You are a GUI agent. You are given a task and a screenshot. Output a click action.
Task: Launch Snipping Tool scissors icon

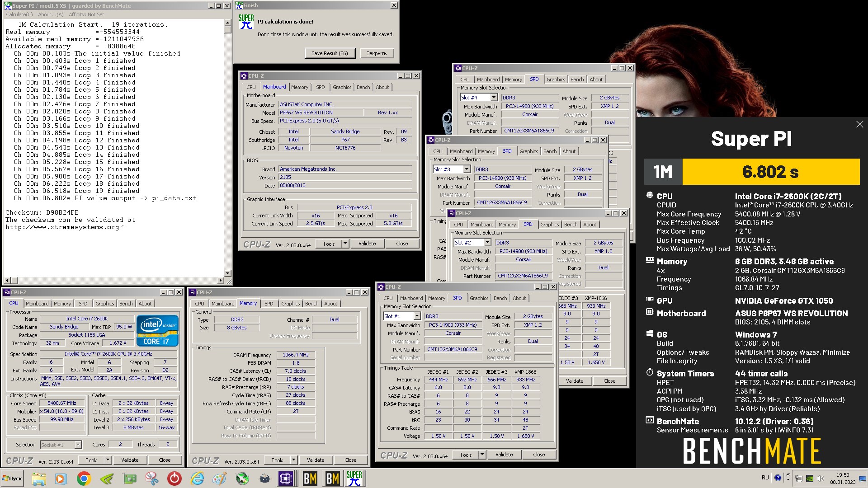click(152, 479)
